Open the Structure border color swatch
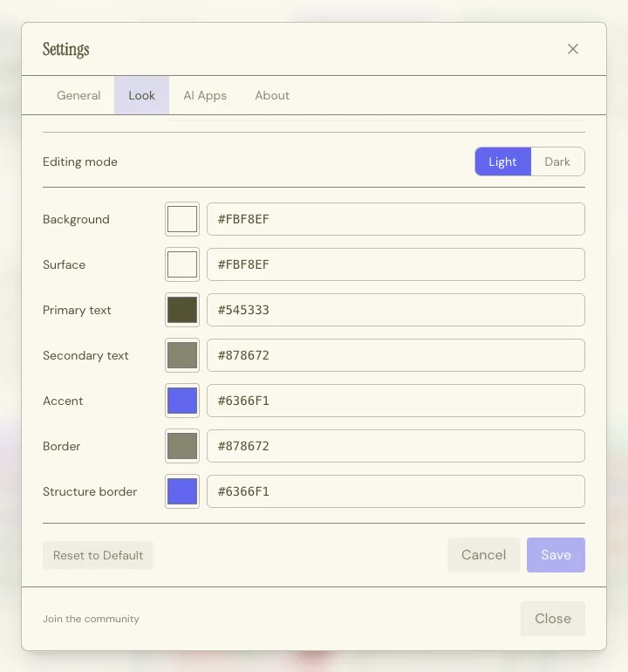628x672 pixels. pyautogui.click(x=182, y=491)
